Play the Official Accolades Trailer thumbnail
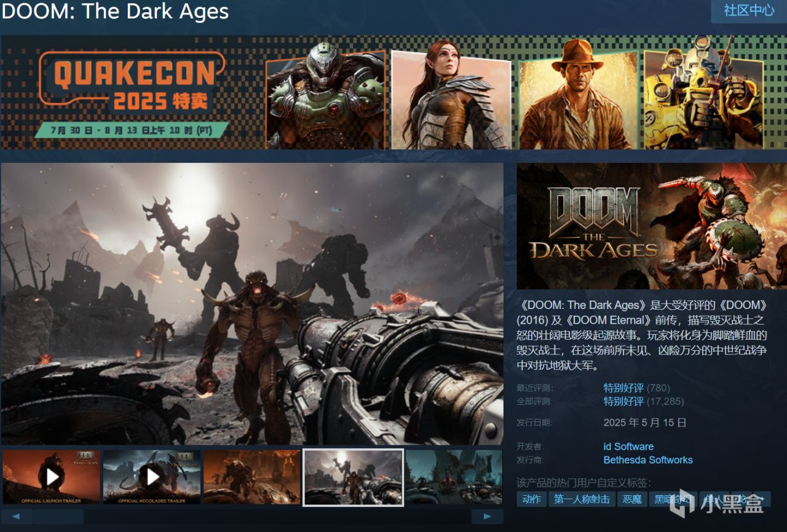 pos(152,477)
